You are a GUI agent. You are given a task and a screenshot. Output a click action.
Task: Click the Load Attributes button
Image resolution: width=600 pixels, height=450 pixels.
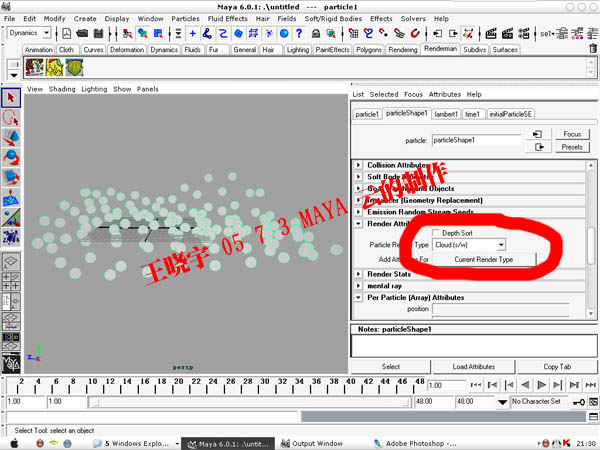pyautogui.click(x=473, y=367)
